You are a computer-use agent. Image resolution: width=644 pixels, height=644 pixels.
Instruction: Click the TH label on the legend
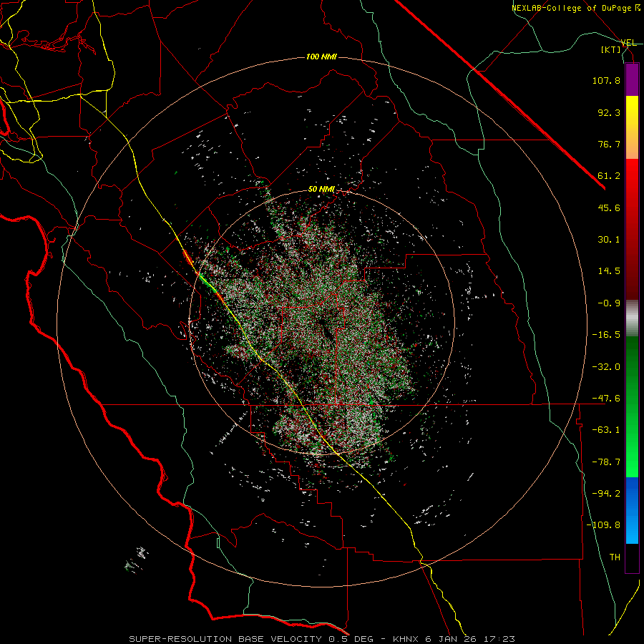[x=615, y=557]
